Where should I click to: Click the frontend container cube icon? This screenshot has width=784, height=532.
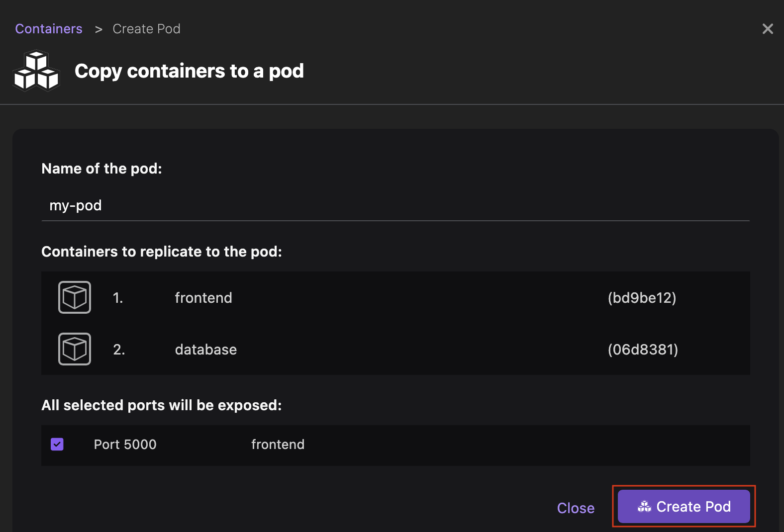click(x=75, y=297)
